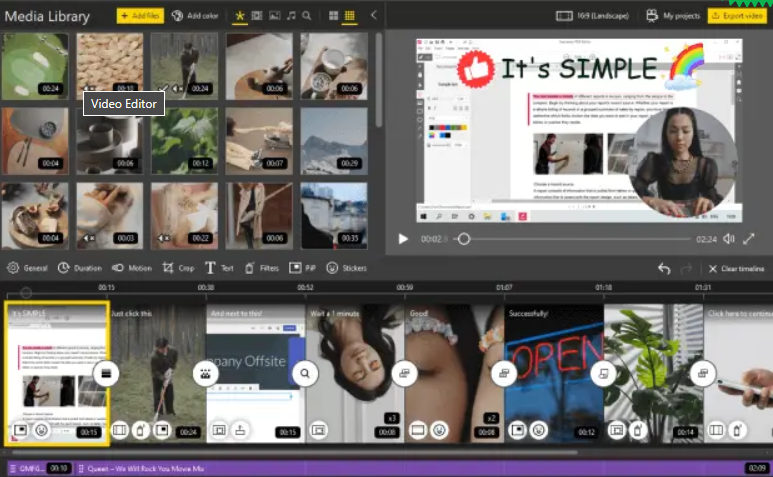Open the PiP tab
Image resolution: width=773 pixels, height=477 pixels.
(302, 268)
